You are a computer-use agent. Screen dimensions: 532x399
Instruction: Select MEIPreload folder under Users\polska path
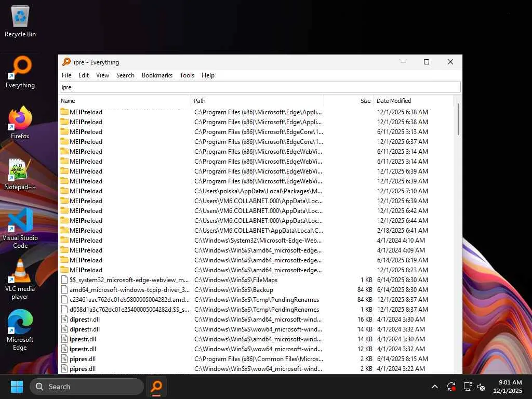(86, 191)
